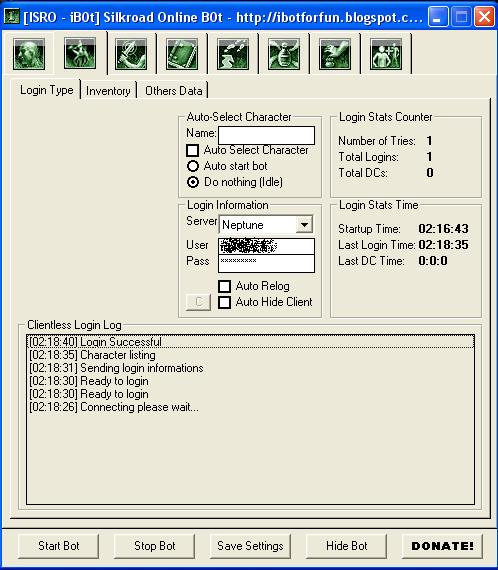Click the Total Logins label

368,157
